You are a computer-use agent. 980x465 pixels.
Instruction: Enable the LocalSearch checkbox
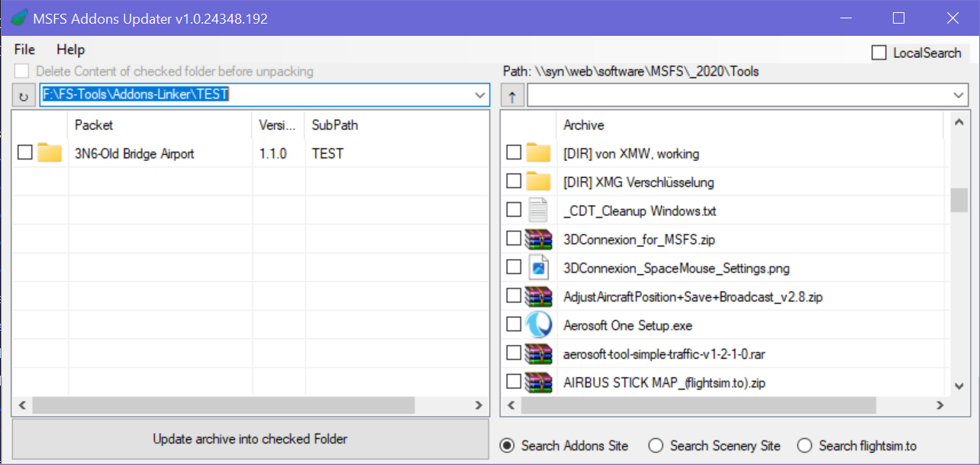[x=879, y=53]
